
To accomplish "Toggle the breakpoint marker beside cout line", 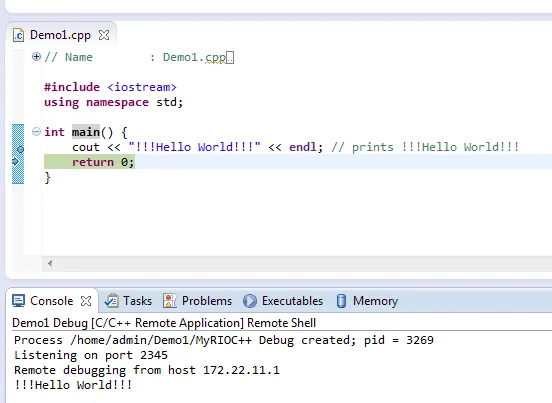I will (20, 149).
